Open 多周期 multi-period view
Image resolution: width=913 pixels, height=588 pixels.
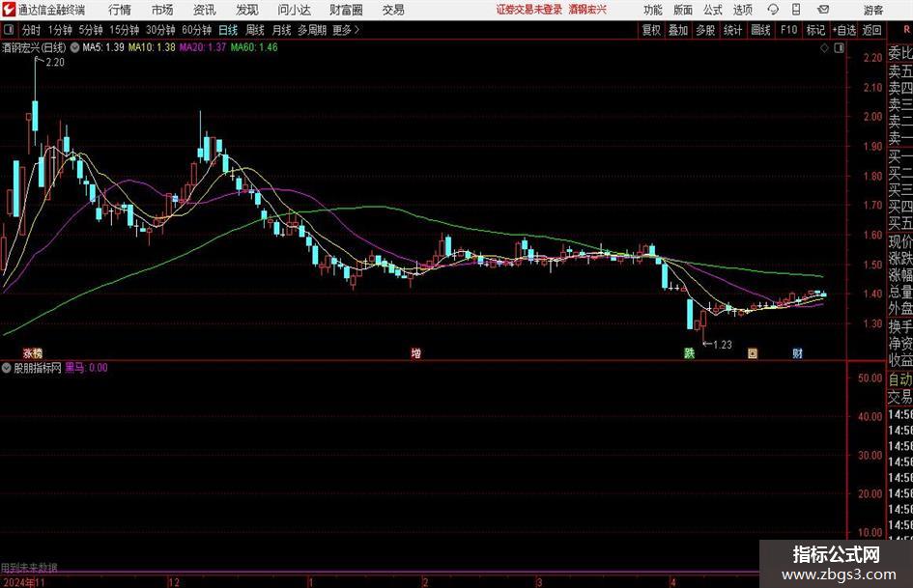coord(312,30)
